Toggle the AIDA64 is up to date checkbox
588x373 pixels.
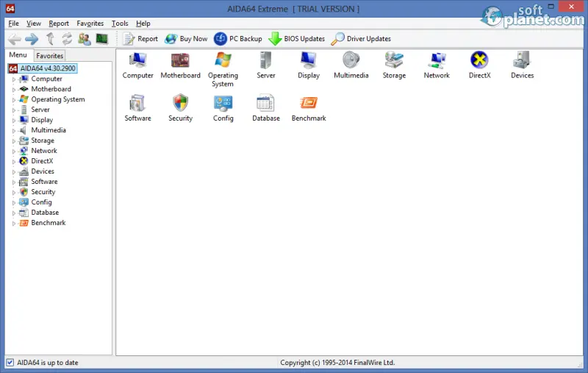point(10,363)
